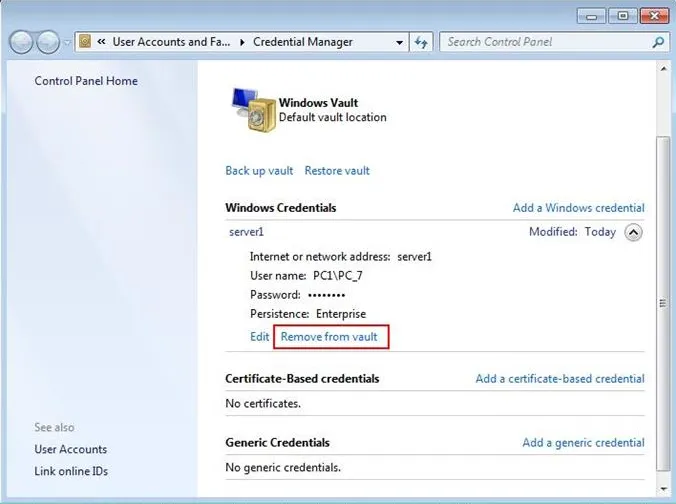Open Control Panel Home
Screen dimensions: 676x504
(x=86, y=81)
